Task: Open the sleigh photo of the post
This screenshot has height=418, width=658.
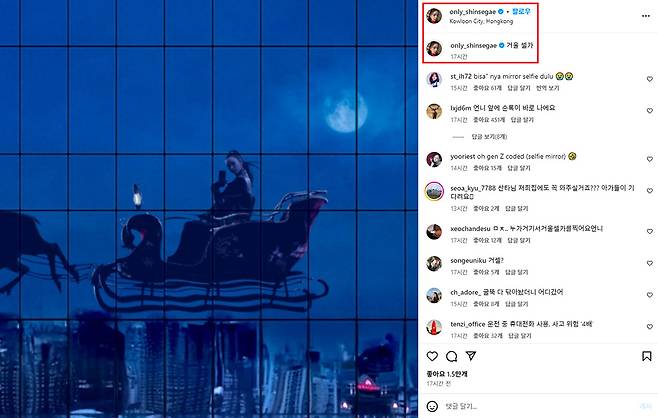Action: (x=209, y=209)
